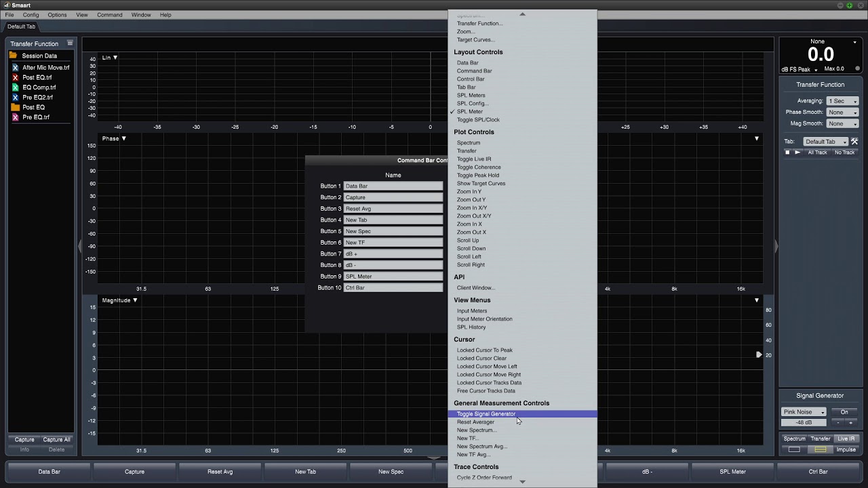Open the File menu

pos(9,15)
